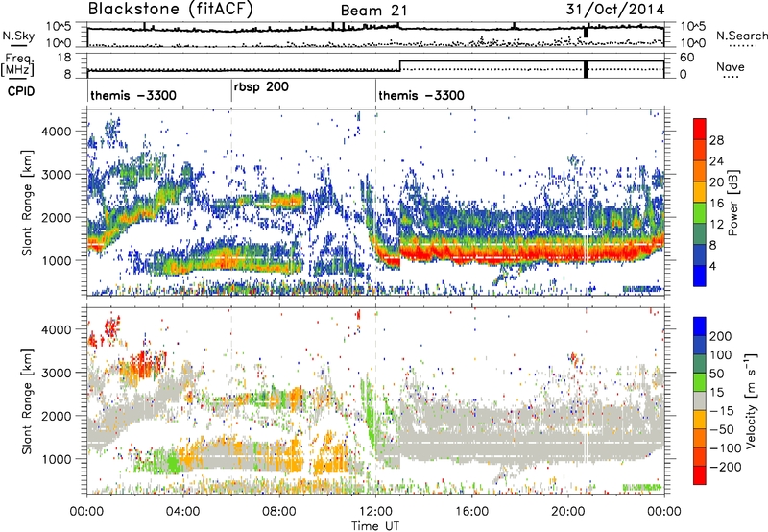Pick Velocity colorbar top blue segment above 200
768x532 pixels.
point(700,326)
